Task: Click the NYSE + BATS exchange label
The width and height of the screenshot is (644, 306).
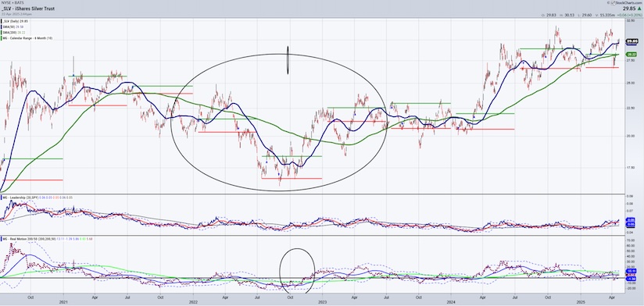Action: click(x=13, y=3)
